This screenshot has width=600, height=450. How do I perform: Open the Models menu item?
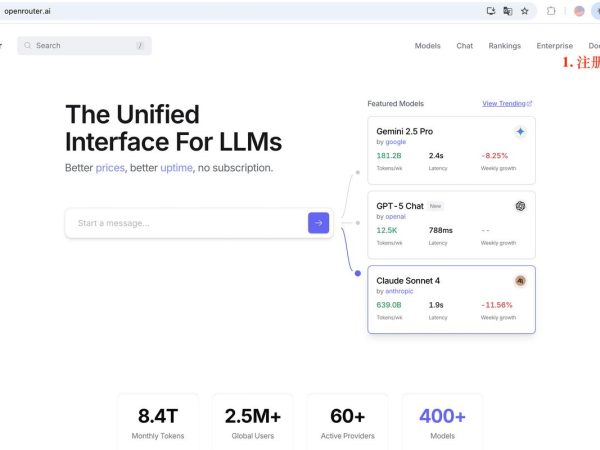click(427, 46)
